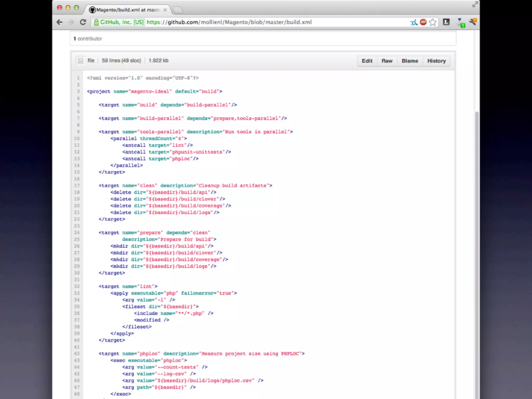Click the green lock security icon
Image resolution: width=532 pixels, height=399 pixels.
pos(96,22)
